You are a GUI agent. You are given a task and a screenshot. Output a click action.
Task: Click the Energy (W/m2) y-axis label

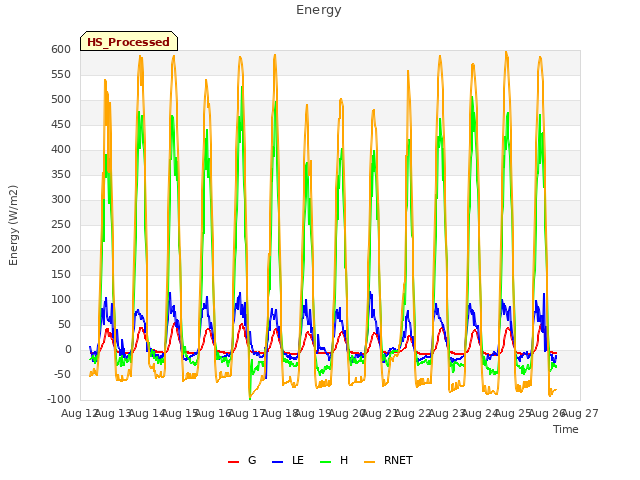pyautogui.click(x=13, y=225)
